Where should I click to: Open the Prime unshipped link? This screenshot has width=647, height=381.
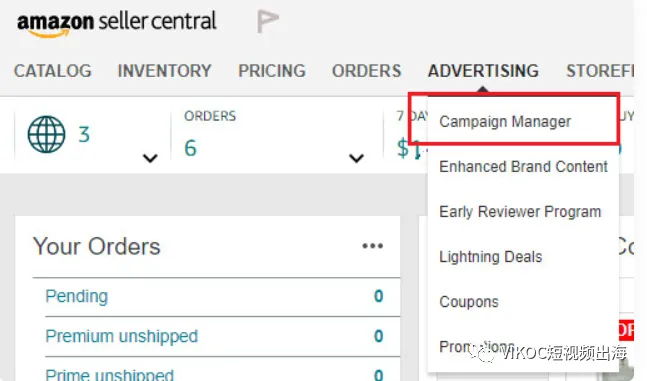[110, 374]
